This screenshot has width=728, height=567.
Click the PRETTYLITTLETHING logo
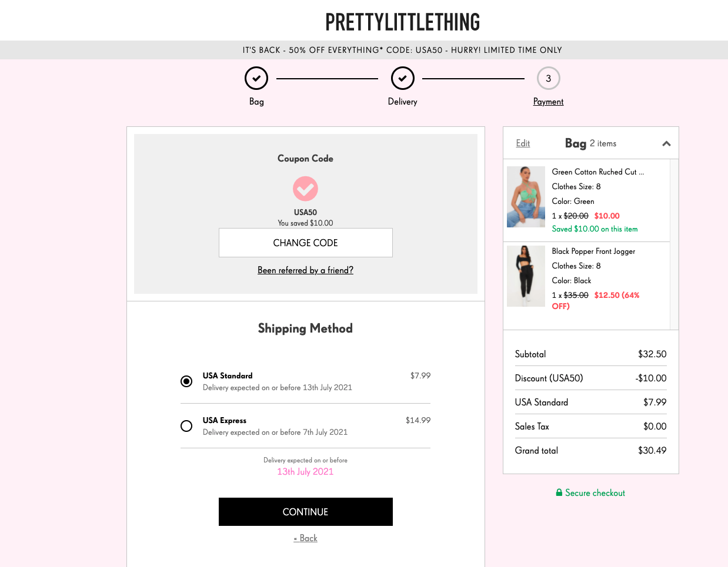(x=401, y=22)
